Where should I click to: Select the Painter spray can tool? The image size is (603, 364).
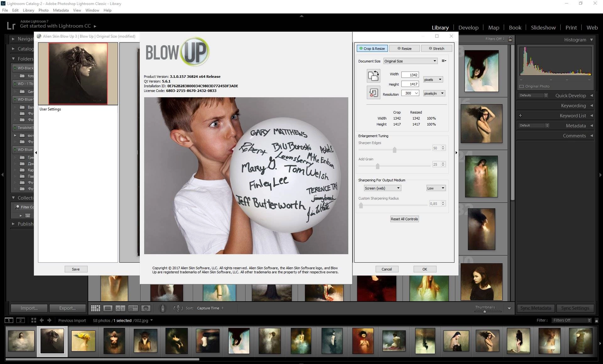pos(163,308)
